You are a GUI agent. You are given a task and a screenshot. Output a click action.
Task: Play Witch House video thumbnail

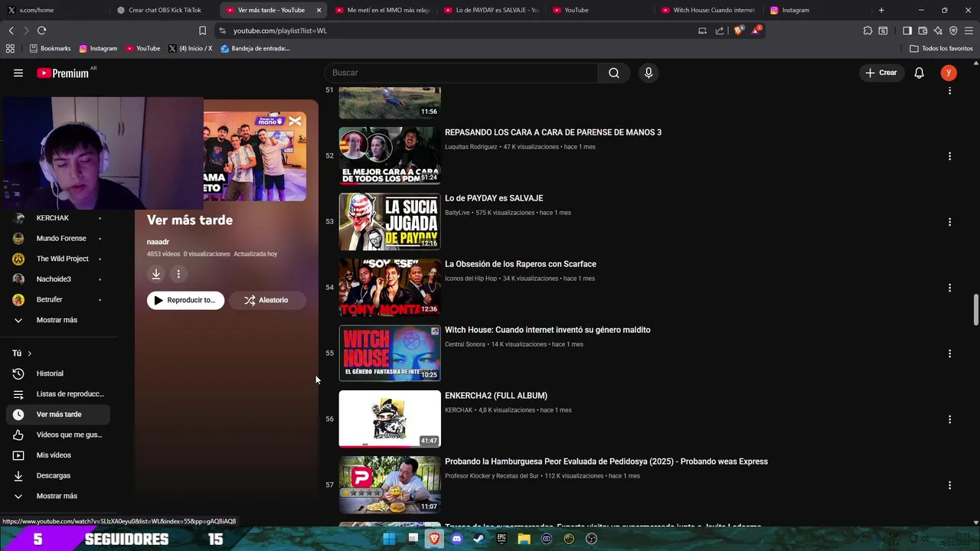(390, 354)
